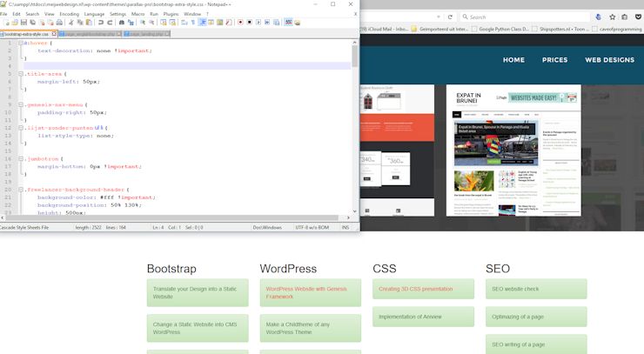The height and width of the screenshot is (354, 644).
Task: Toggle the word wrap icon in Notepad++ toolbar
Action: click(x=184, y=23)
